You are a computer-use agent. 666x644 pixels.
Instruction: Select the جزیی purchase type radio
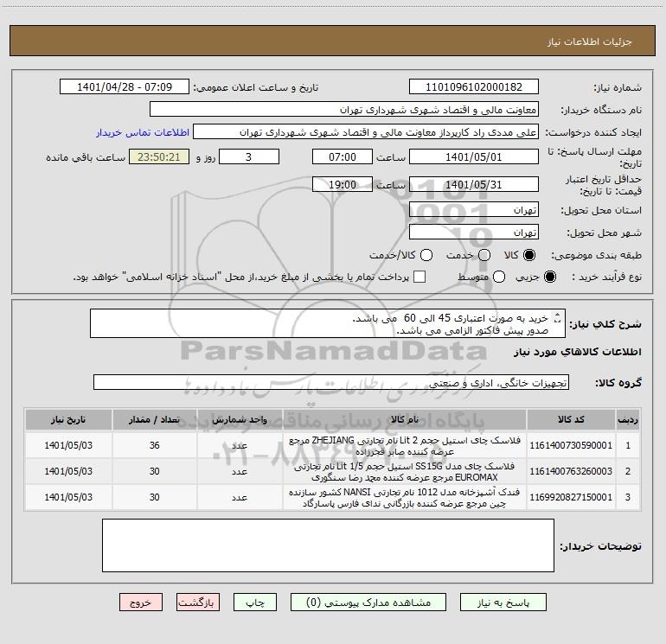(x=549, y=277)
